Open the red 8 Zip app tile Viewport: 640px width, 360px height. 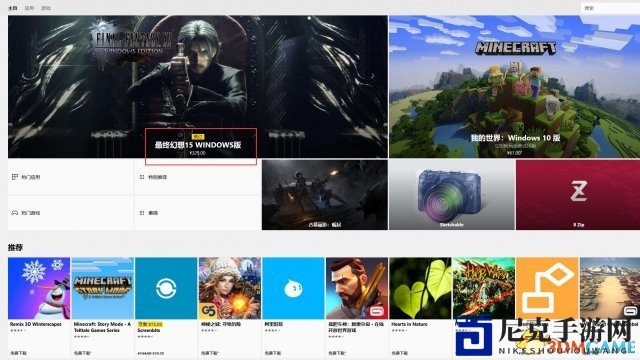tap(578, 195)
